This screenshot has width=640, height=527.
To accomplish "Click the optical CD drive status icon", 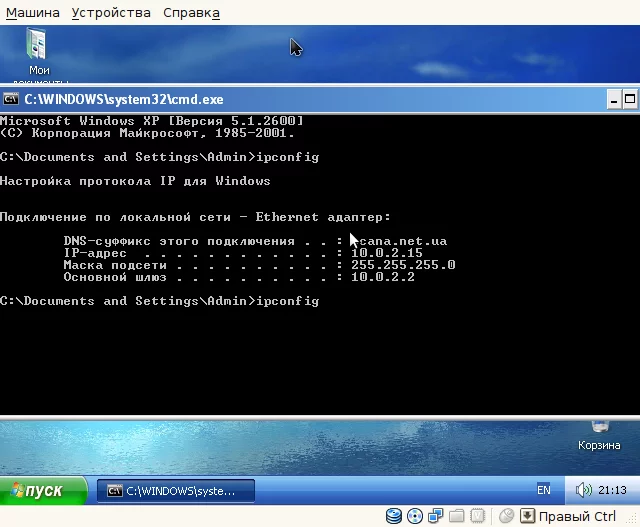I will (415, 516).
